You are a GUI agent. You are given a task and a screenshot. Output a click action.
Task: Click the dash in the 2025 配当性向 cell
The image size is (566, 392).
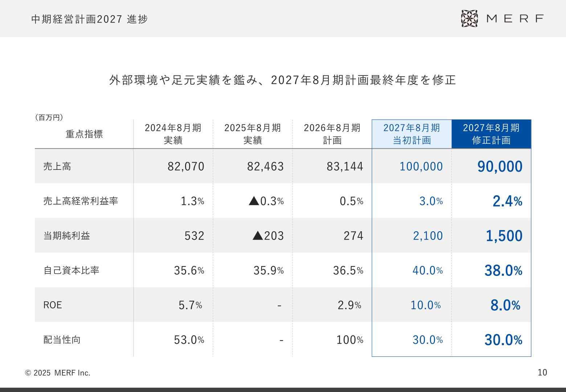point(281,340)
